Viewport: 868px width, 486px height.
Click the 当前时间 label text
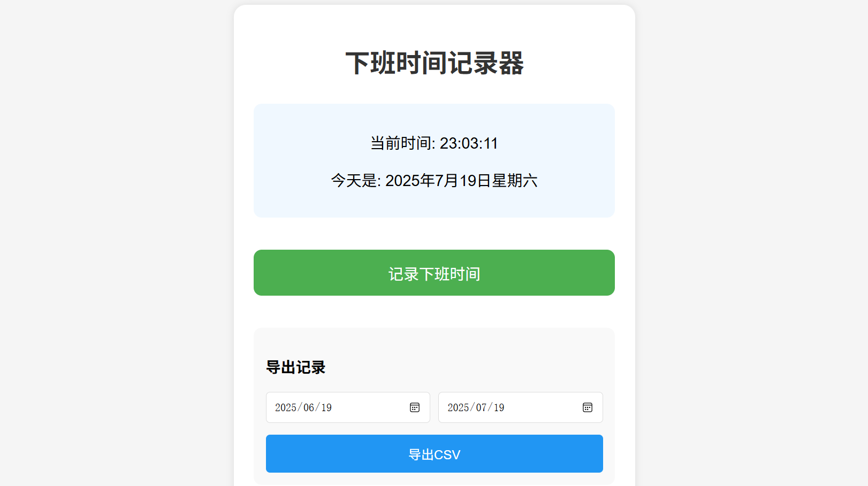pyautogui.click(x=400, y=143)
